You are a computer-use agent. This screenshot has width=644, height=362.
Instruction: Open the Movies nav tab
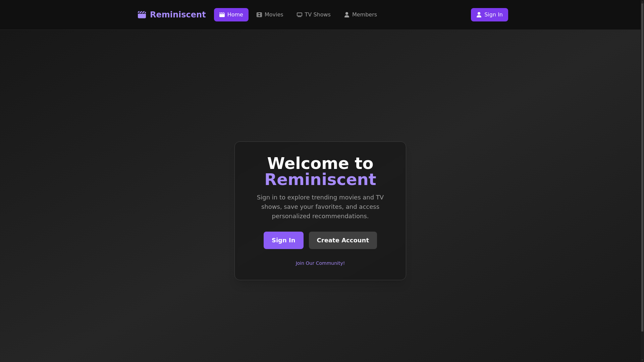(x=270, y=15)
